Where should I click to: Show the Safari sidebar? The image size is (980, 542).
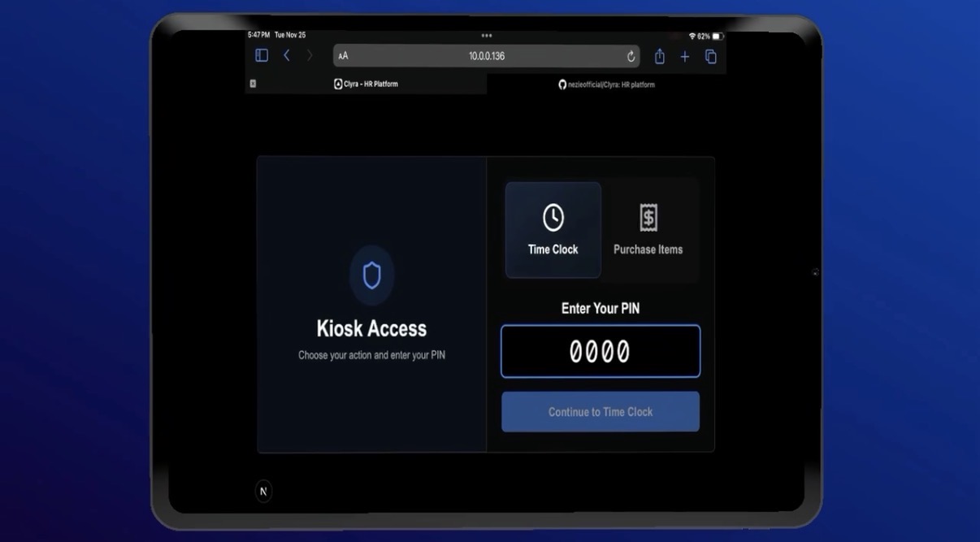(x=262, y=55)
